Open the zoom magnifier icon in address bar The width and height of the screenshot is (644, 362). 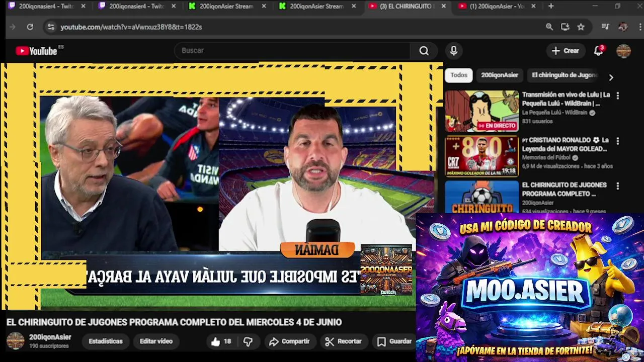click(x=549, y=27)
